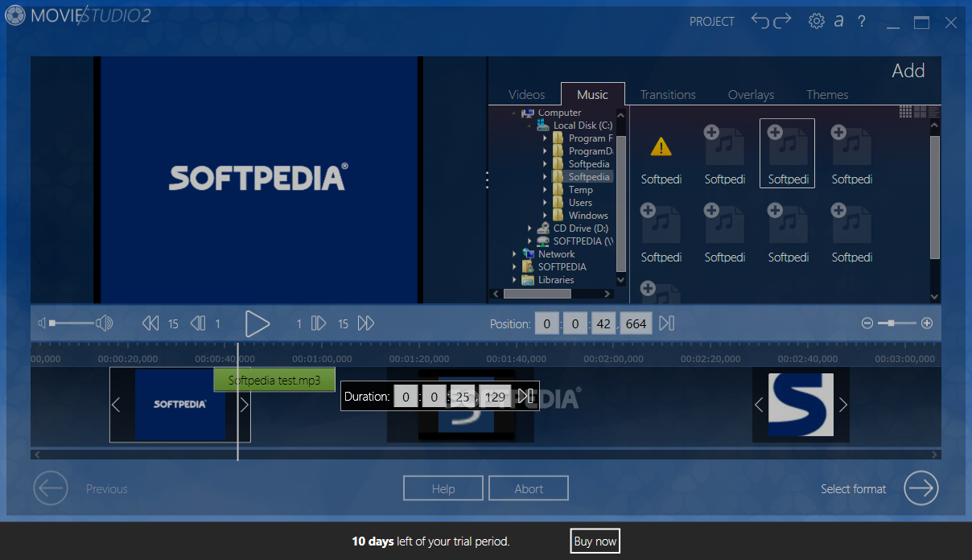Click the Position milliseconds field showing 664

[x=636, y=323]
